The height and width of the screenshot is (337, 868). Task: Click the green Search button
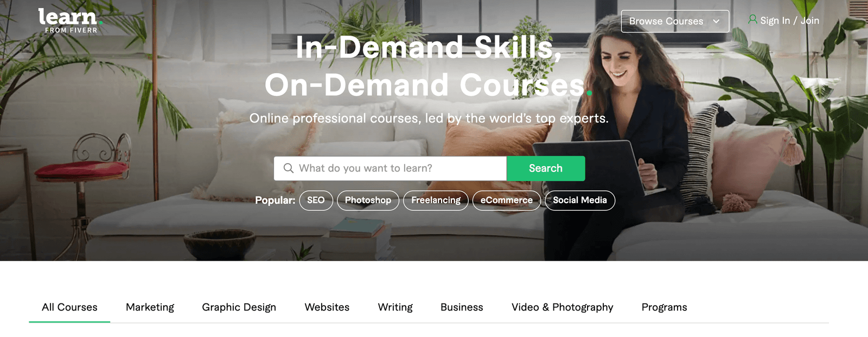point(546,168)
